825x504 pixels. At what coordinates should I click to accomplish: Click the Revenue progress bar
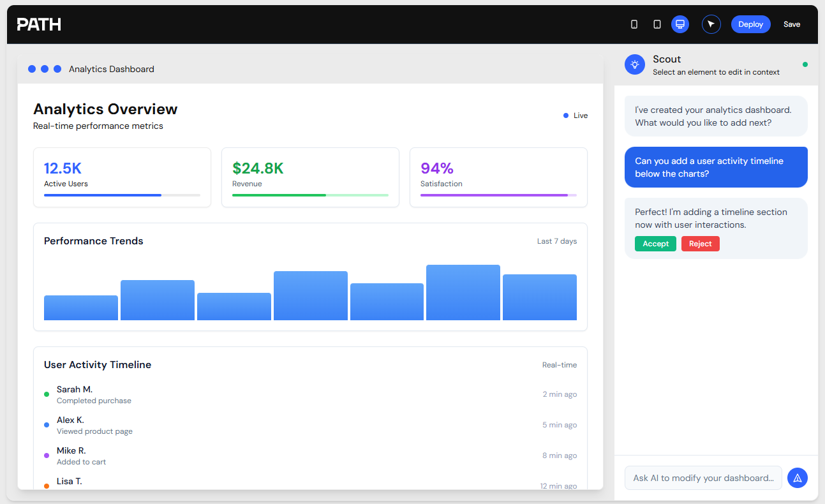(310, 195)
